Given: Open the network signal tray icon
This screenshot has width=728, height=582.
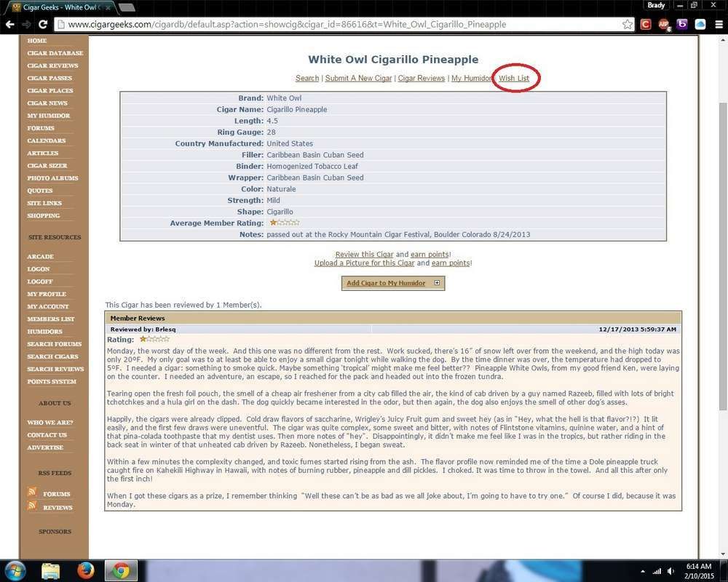Looking at the screenshot, I should point(657,571).
